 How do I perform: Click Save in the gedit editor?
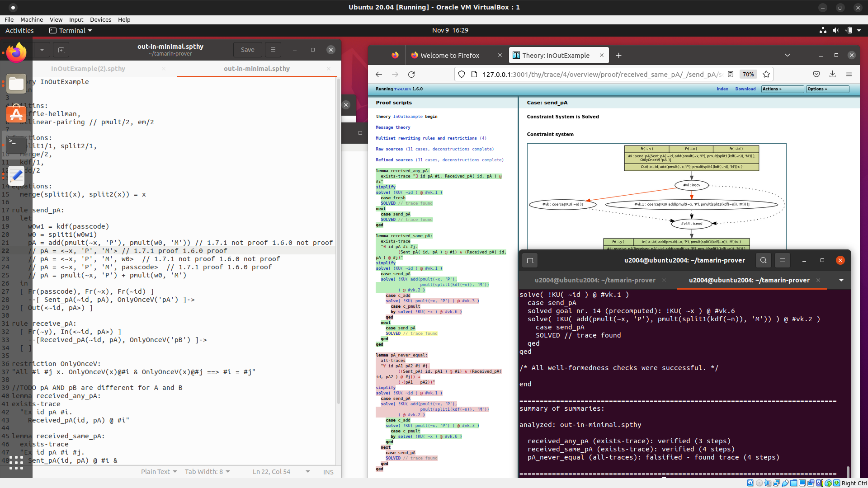[x=247, y=50]
